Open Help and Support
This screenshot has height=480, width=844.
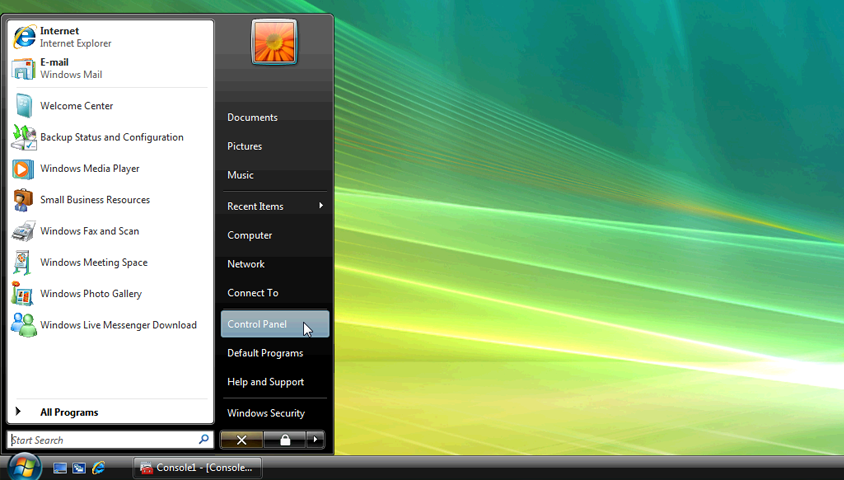point(265,382)
